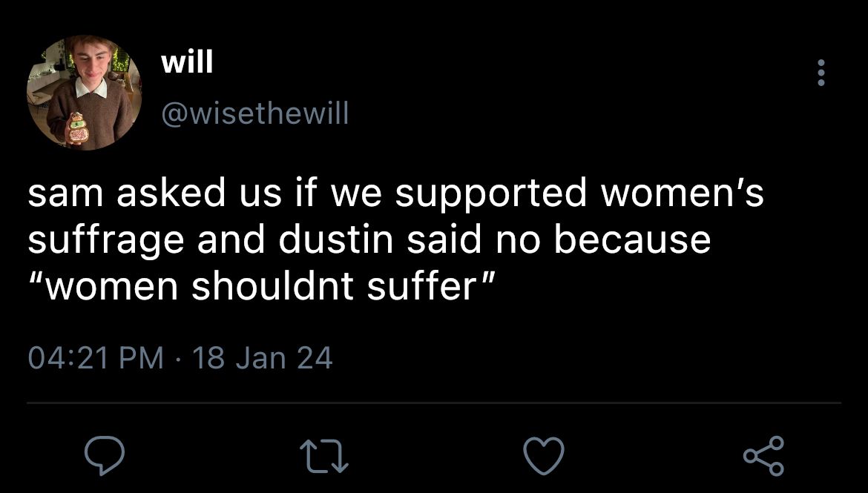Tap the share icon below the tweet
The height and width of the screenshot is (493, 868).
click(764, 455)
